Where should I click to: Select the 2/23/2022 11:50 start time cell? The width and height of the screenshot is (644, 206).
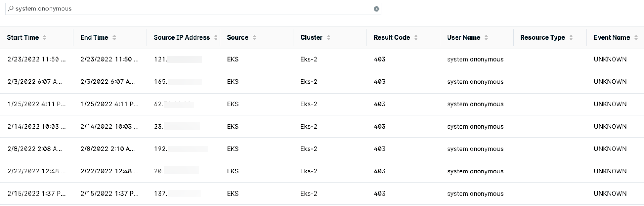click(37, 60)
